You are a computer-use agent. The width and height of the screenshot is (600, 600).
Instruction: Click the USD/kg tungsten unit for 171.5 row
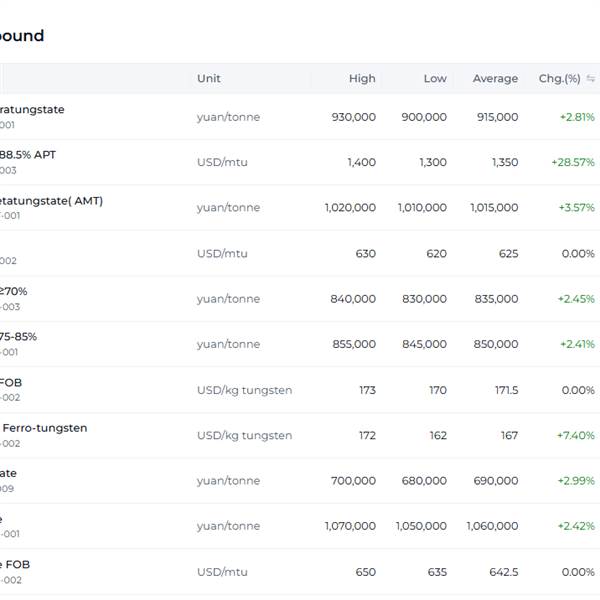(244, 390)
